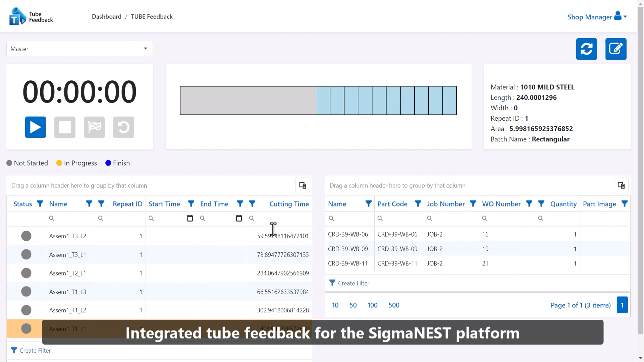Open the Status column filter icon
This screenshot has height=362, width=644.
[x=40, y=204]
